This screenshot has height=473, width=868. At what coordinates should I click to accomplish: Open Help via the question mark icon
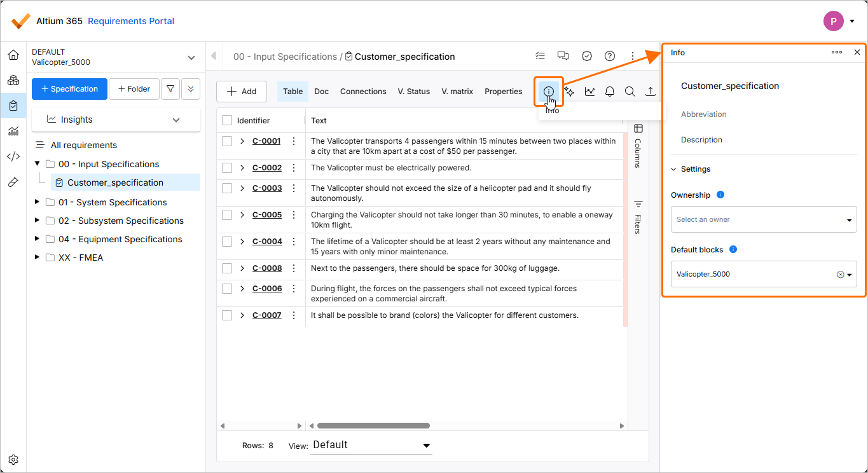point(609,56)
